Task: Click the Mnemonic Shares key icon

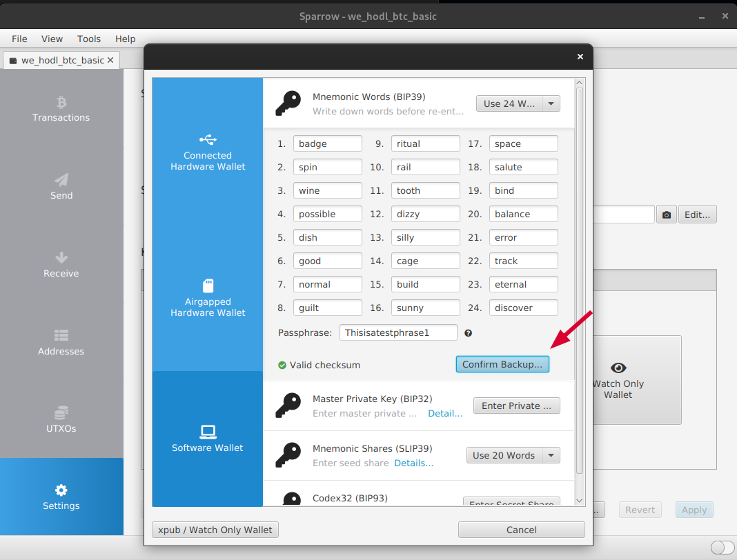Action: click(288, 454)
